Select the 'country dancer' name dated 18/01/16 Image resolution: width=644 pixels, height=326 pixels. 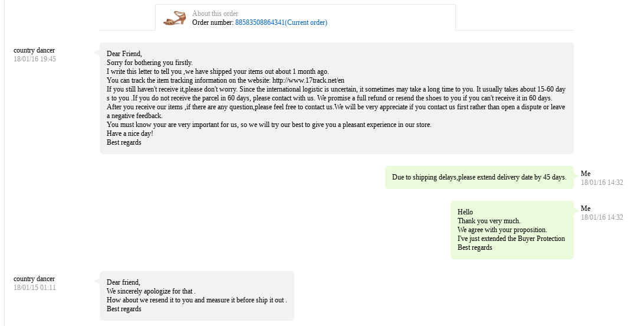click(34, 50)
